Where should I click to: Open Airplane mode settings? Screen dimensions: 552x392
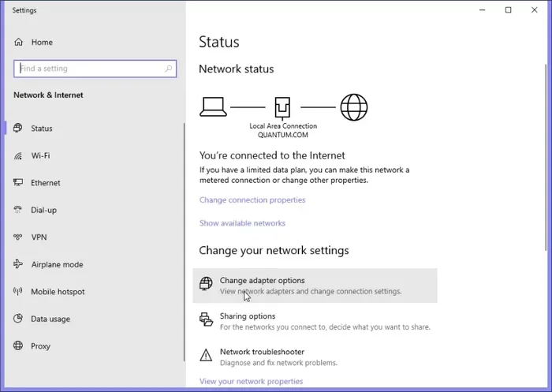(x=57, y=264)
